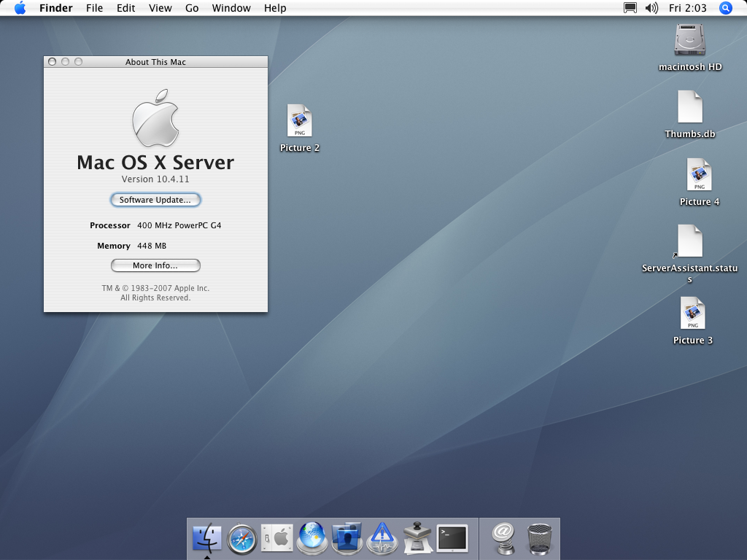This screenshot has width=747, height=560.
Task: Select the macintosh HD drive icon
Action: (690, 40)
